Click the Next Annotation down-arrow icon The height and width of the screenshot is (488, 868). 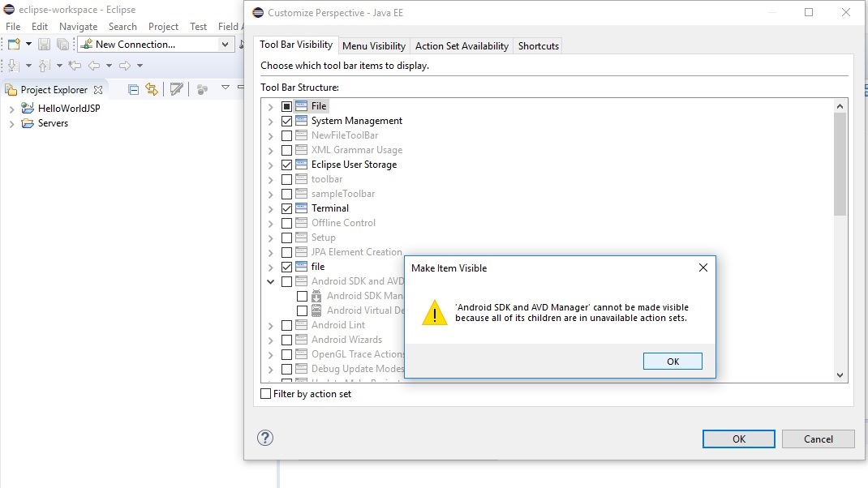click(14, 66)
